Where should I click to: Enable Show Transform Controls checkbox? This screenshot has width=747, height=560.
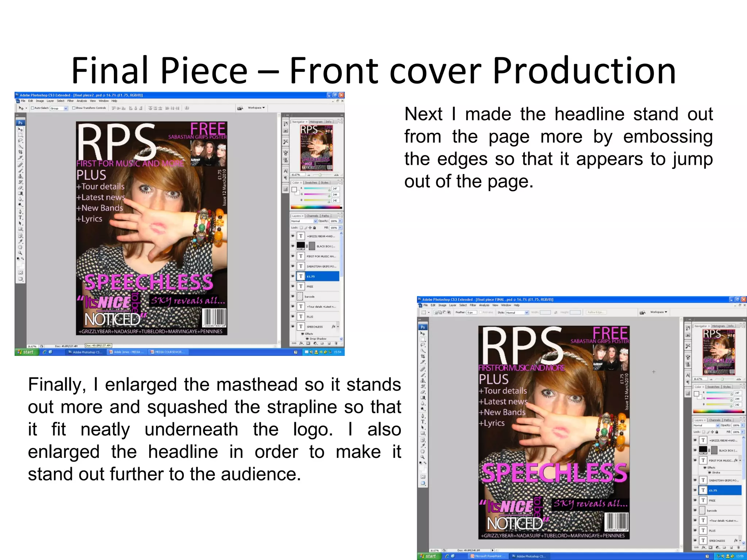(74, 108)
